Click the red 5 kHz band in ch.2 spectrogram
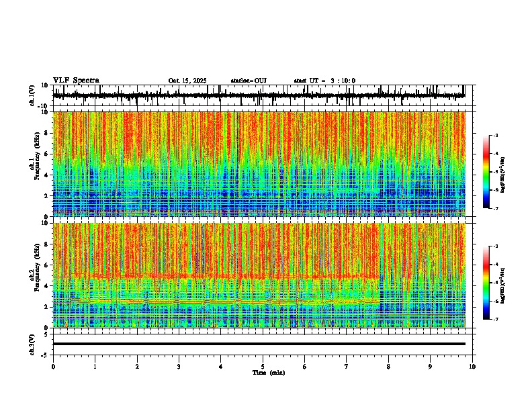Image resolution: width=532 pixels, height=411 pixels. (216, 277)
